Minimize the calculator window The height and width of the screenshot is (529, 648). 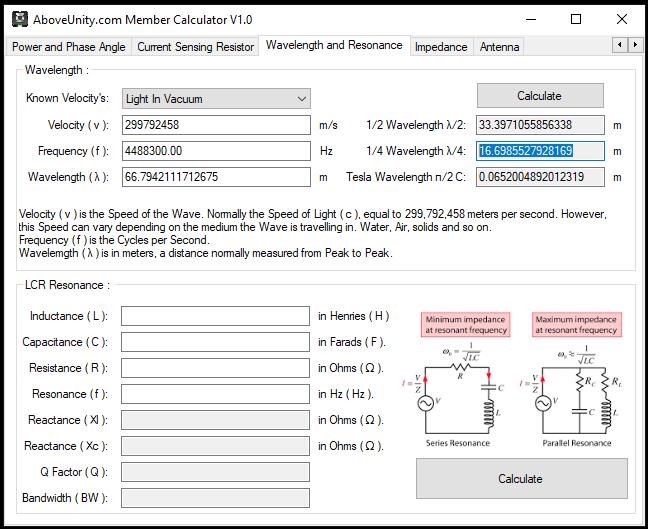click(x=531, y=19)
